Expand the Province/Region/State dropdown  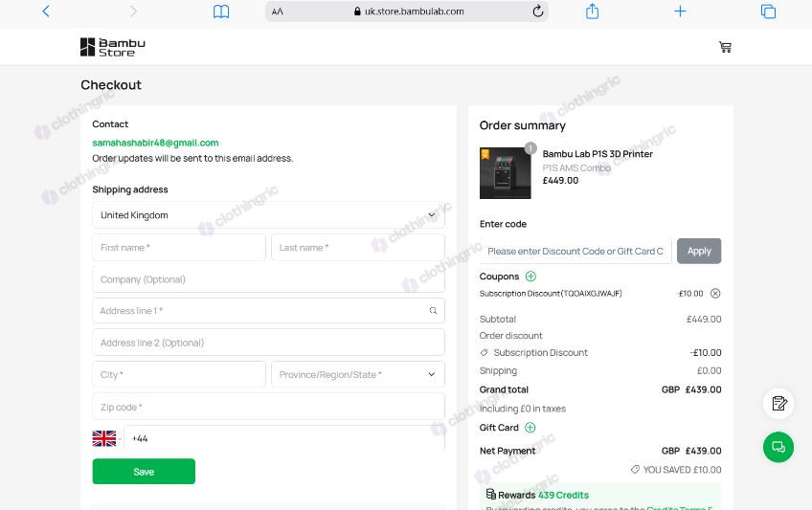(358, 374)
